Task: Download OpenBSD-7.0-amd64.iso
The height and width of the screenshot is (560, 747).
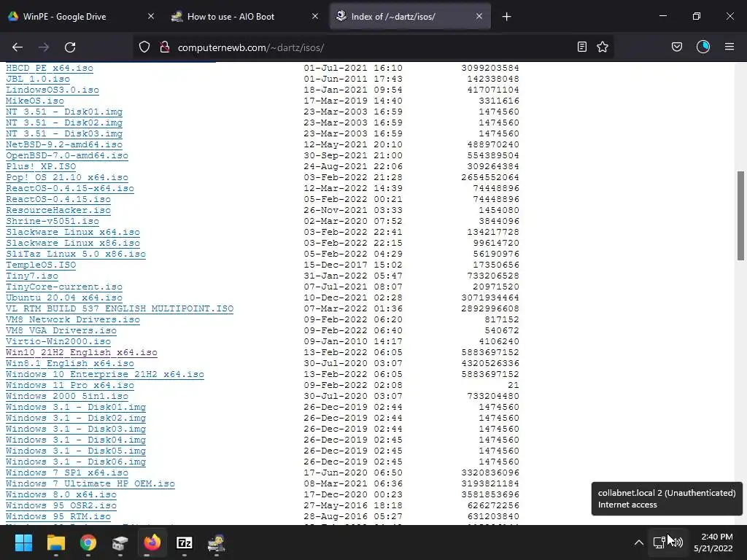Action: pos(66,156)
